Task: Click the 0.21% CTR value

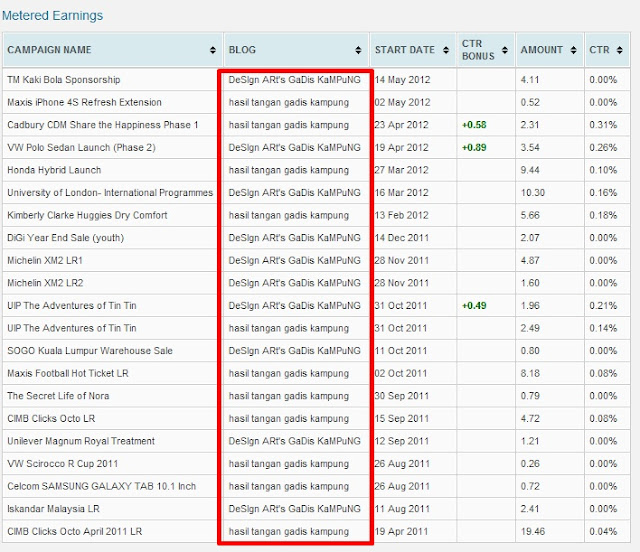Action: point(603,305)
